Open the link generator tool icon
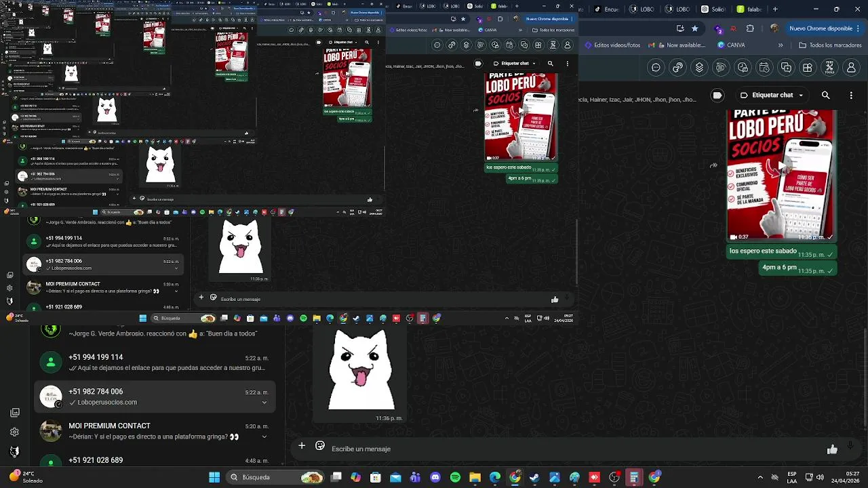This screenshot has height=488, width=868. pyautogui.click(x=677, y=68)
